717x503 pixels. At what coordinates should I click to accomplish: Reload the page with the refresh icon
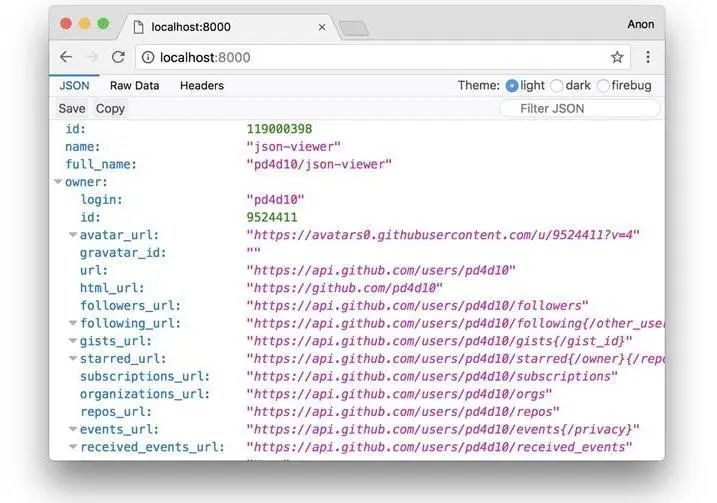click(118, 57)
